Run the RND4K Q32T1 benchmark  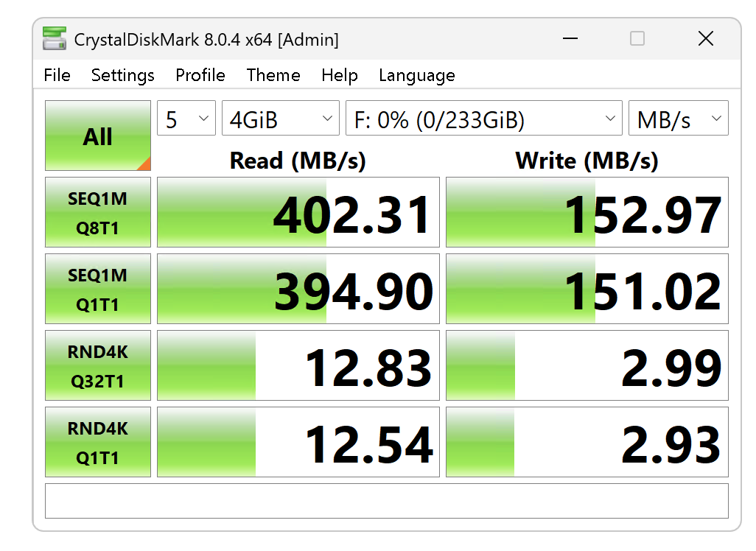point(98,365)
